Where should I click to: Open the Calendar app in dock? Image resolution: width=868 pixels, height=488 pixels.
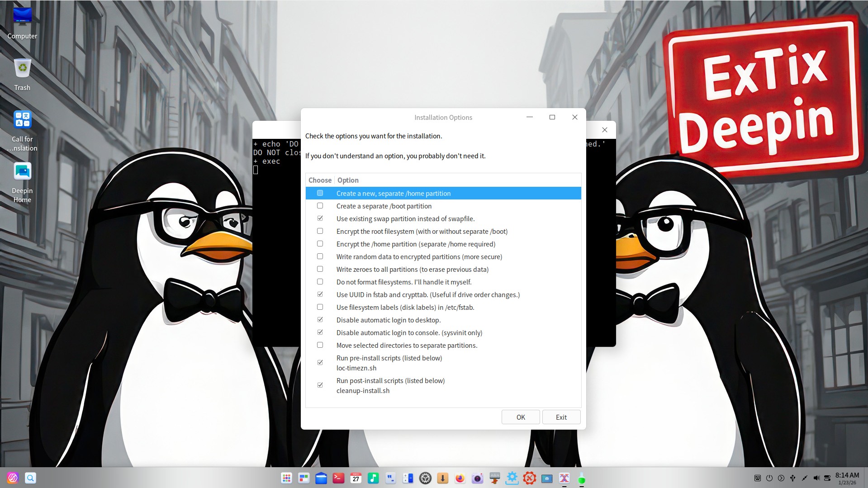(x=356, y=478)
